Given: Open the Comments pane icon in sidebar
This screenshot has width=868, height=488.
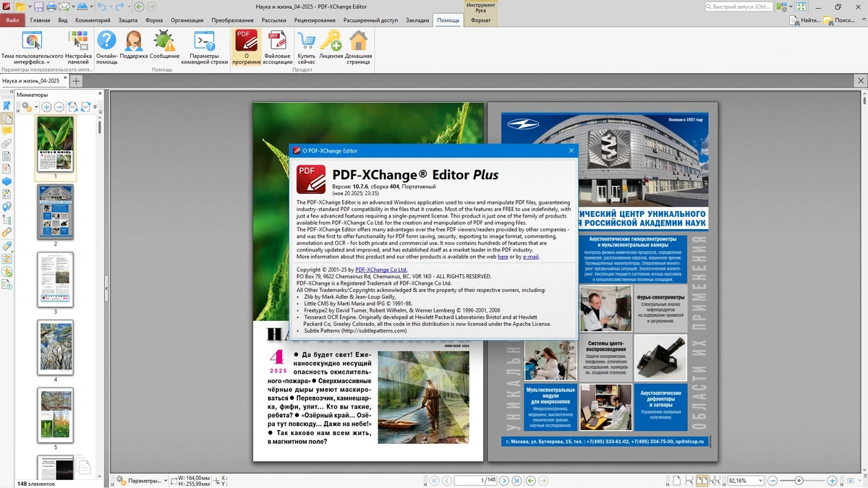Looking at the screenshot, I should pyautogui.click(x=7, y=132).
